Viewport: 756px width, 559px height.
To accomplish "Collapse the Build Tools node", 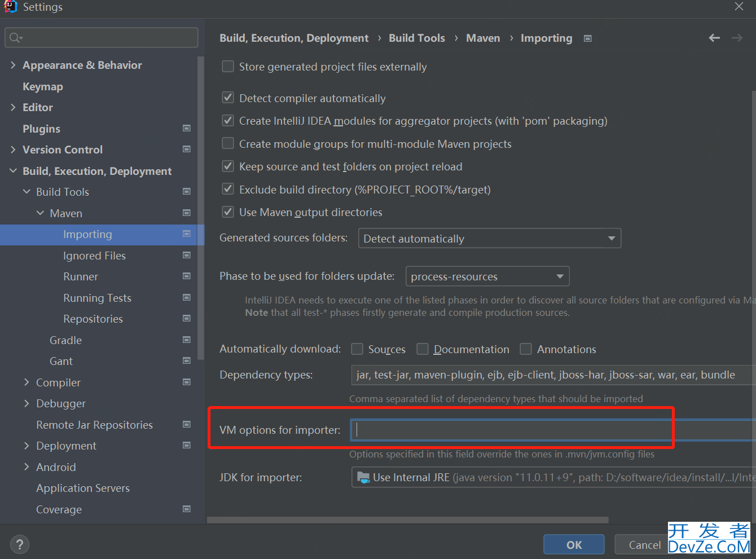I will (27, 192).
